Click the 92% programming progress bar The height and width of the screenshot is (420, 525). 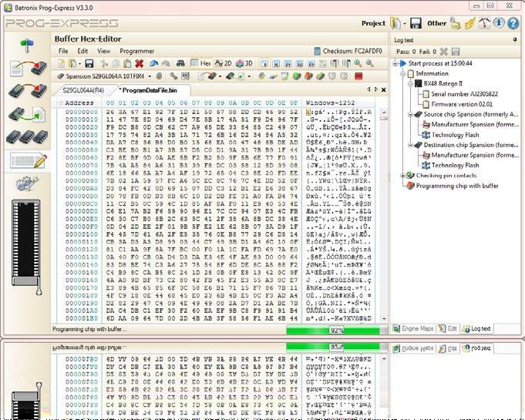pos(336,331)
